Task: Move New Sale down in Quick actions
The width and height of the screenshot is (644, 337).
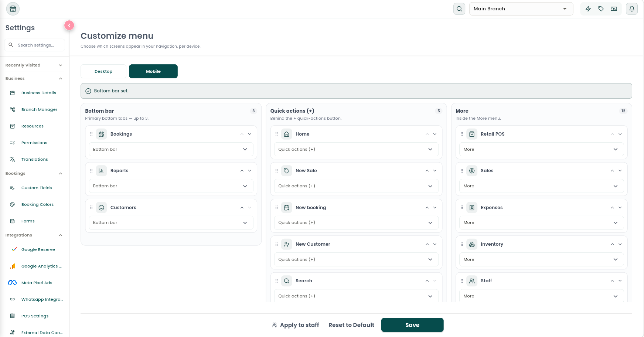Action: click(x=435, y=171)
